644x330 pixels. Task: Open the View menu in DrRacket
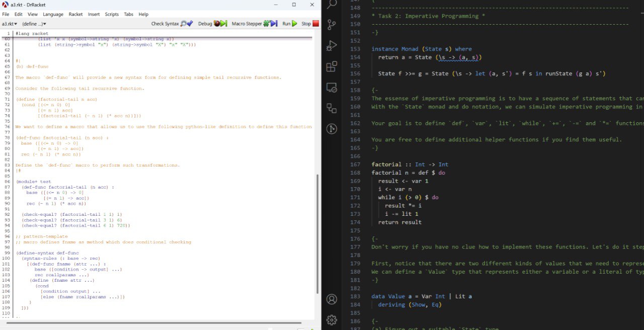[x=32, y=14]
